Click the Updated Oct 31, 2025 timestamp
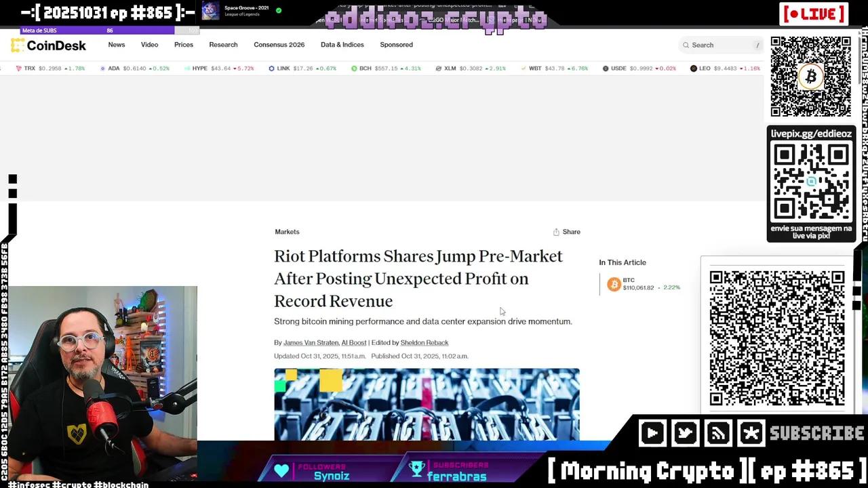 coord(320,356)
